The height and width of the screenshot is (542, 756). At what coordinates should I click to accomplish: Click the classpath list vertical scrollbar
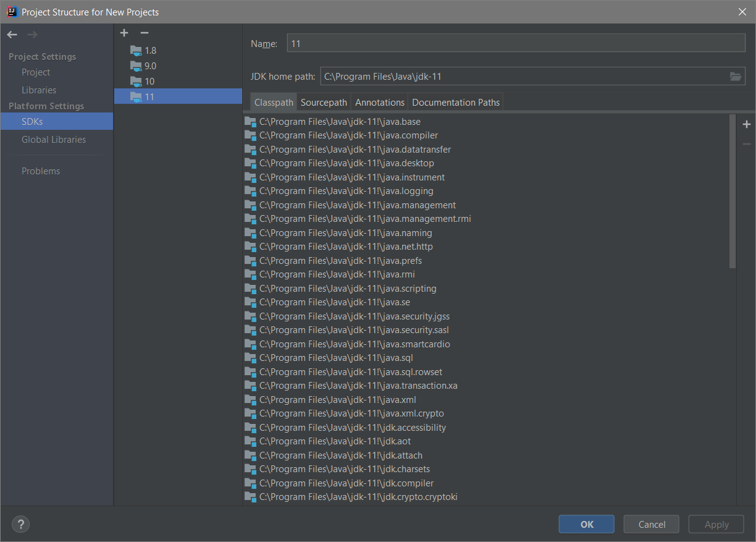pos(733,192)
